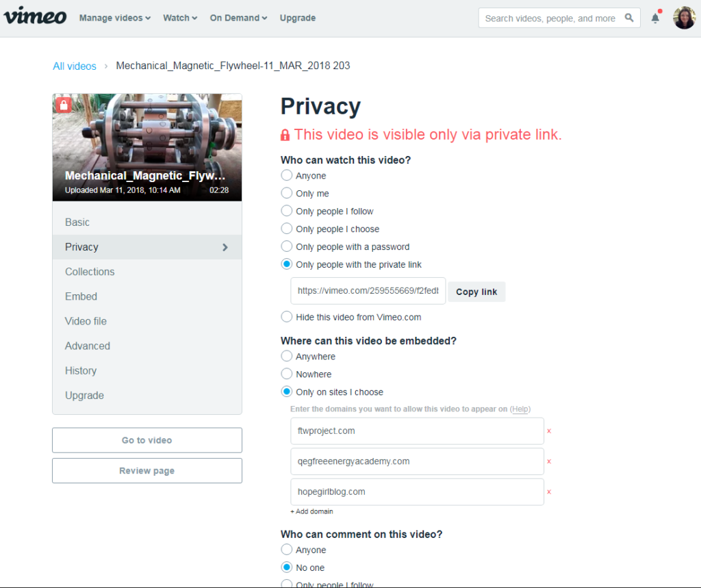The width and height of the screenshot is (701, 588).
Task: Click the search magnifier icon
Action: pos(629,18)
